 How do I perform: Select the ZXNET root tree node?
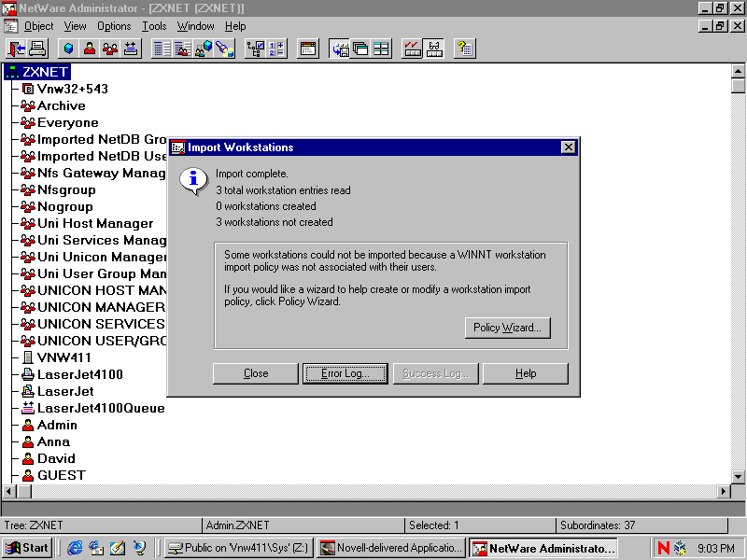click(x=46, y=72)
